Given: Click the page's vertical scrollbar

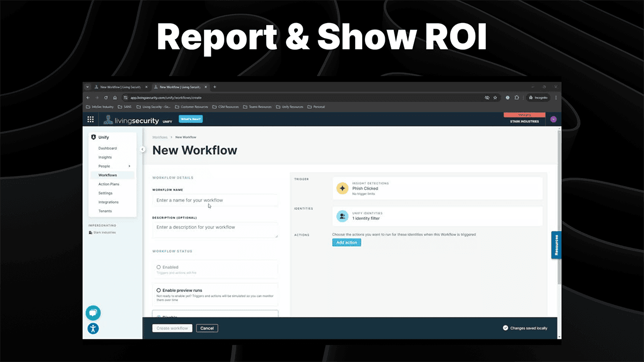Looking at the screenshot, I should click(559, 215).
